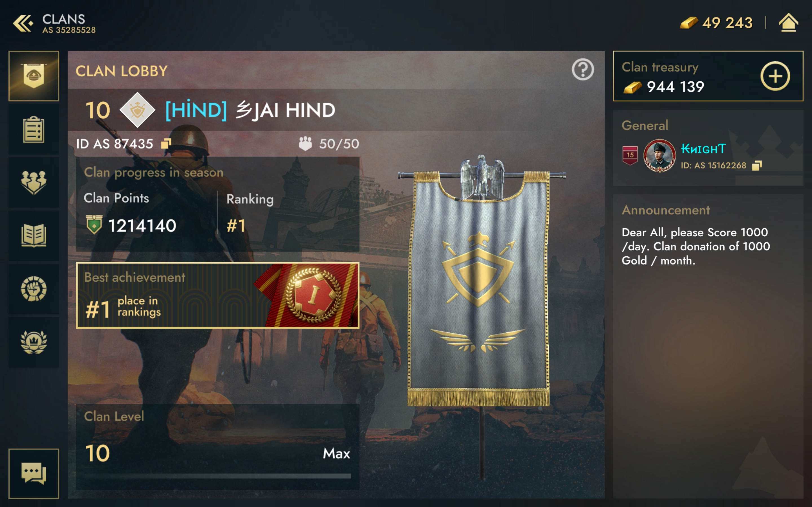Open the clan lobby help question mark
Viewport: 812px width, 507px height.
pyautogui.click(x=583, y=70)
